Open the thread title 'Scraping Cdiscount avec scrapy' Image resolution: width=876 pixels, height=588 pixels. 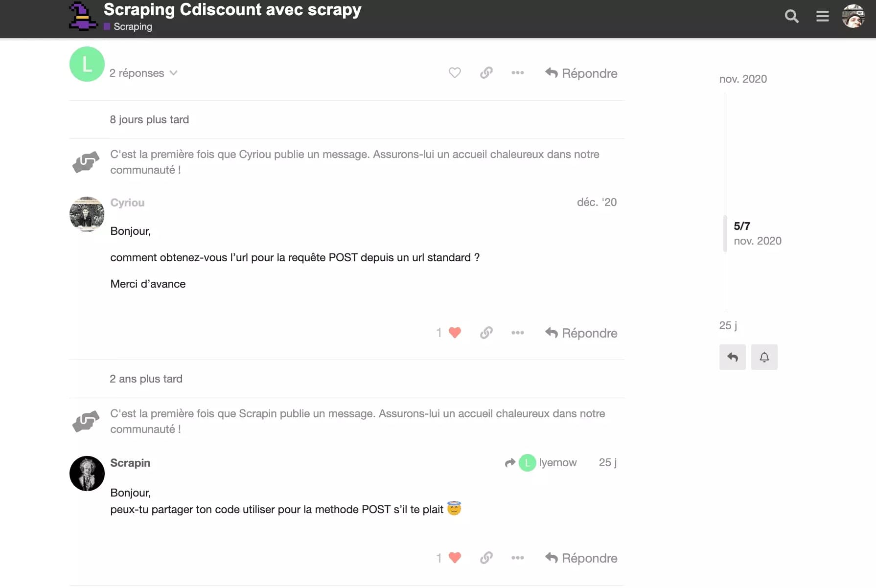click(x=231, y=9)
